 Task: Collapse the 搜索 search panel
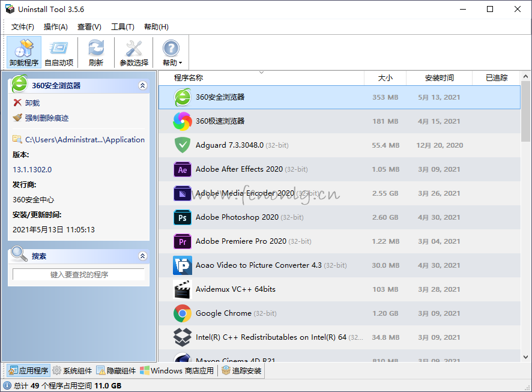pyautogui.click(x=143, y=256)
